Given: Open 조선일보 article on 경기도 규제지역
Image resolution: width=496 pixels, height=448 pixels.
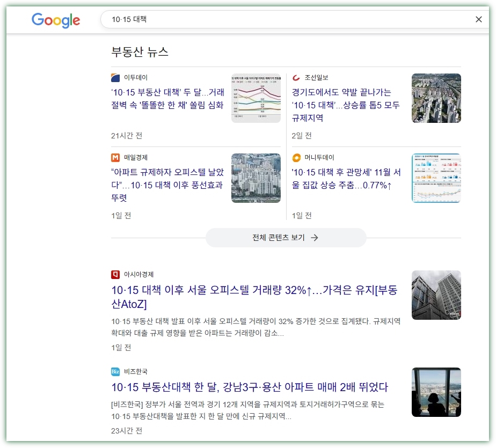Looking at the screenshot, I should point(346,105).
